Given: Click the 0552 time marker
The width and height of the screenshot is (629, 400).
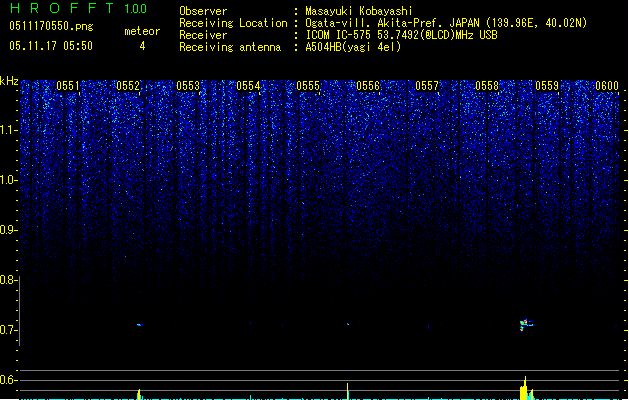Looking at the screenshot, I should click(x=128, y=86).
